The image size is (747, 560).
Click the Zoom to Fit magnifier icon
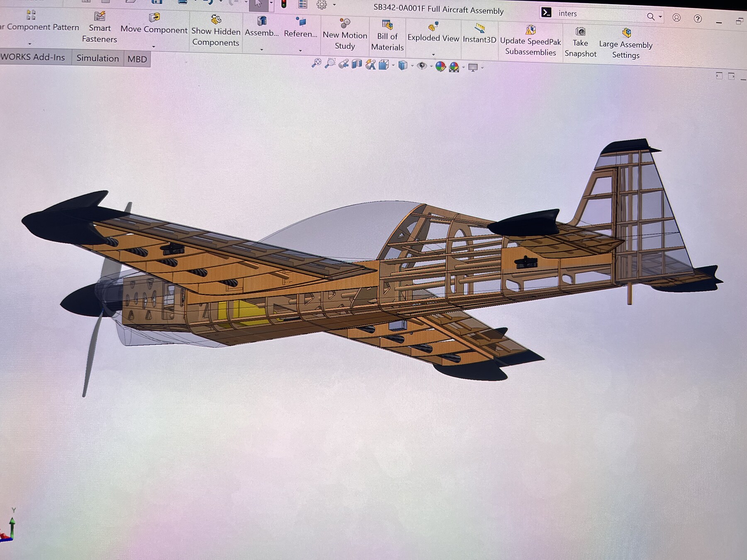pos(317,63)
